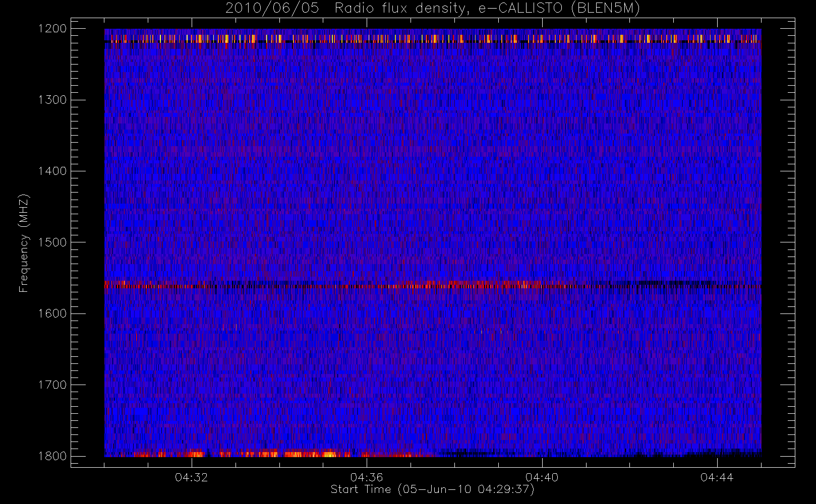Click the 1800 frequency tick label
This screenshot has height=504, width=816.
pyautogui.click(x=53, y=456)
